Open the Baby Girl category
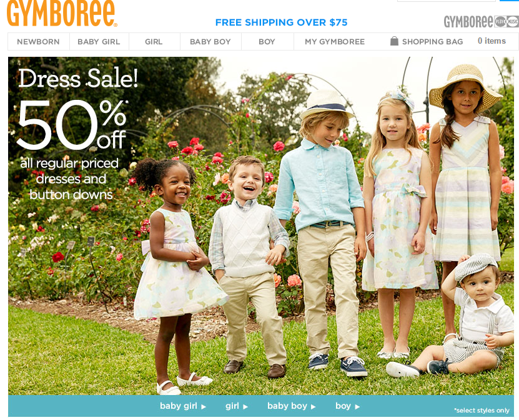The height and width of the screenshot is (420, 519). click(99, 42)
